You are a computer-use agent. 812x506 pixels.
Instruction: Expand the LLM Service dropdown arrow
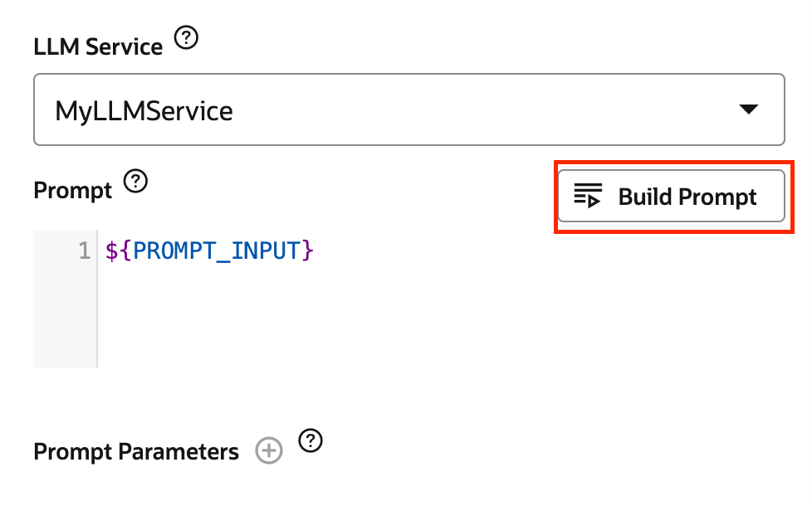pos(748,109)
